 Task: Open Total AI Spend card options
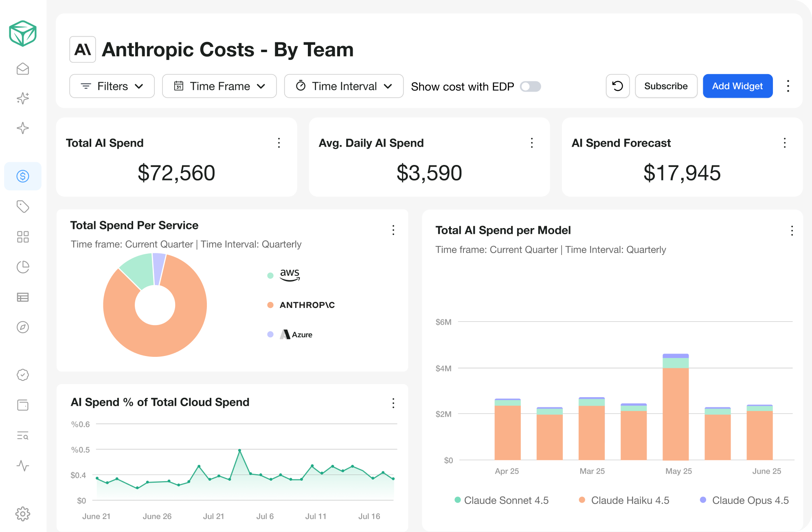coord(279,143)
